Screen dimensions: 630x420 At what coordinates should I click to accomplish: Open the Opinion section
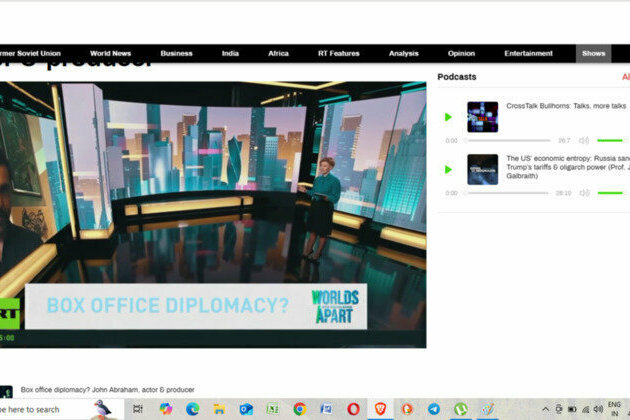coord(461,53)
